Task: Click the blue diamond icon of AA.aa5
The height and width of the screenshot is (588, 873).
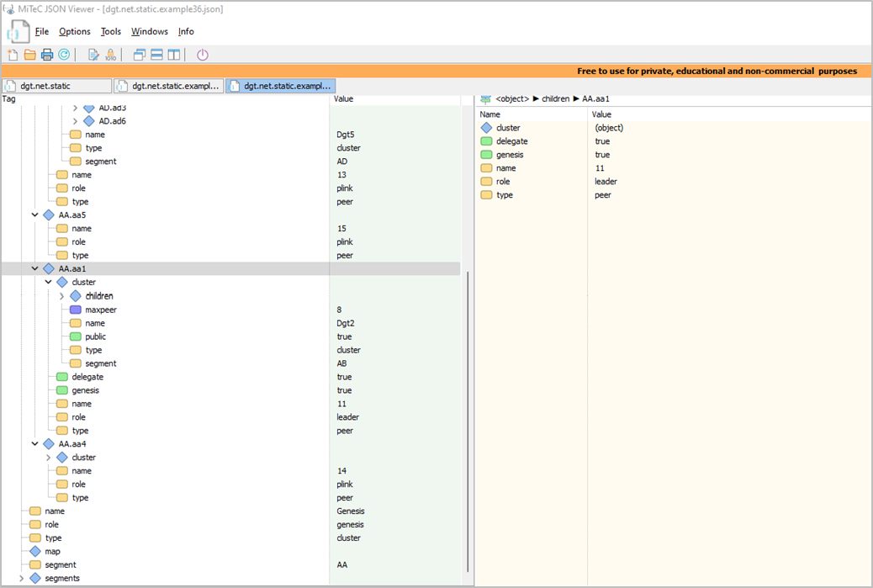Action: click(x=49, y=215)
